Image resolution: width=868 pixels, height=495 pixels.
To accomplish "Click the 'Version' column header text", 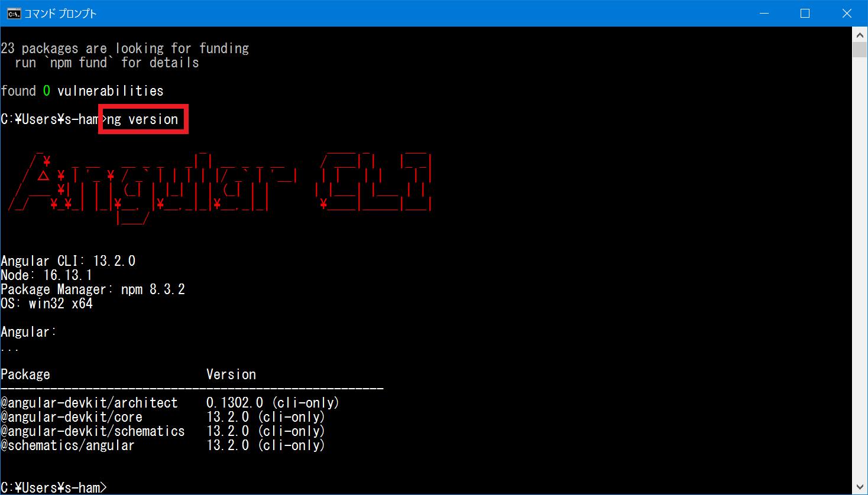I will (x=231, y=374).
